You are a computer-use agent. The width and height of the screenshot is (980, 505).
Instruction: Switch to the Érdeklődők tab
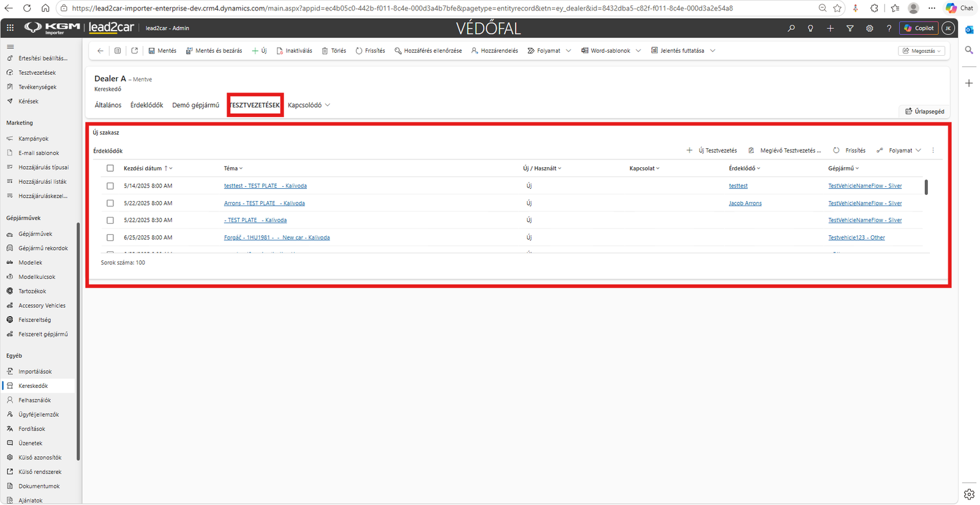pyautogui.click(x=146, y=105)
